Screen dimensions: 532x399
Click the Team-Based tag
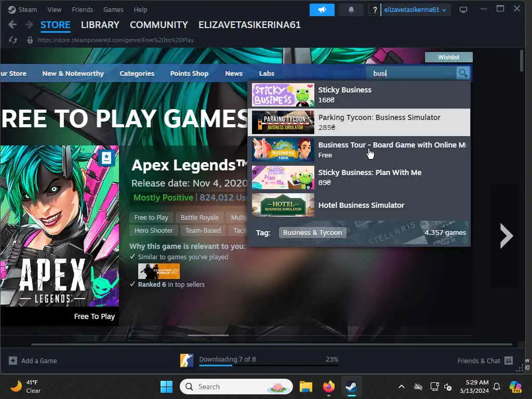pos(203,230)
